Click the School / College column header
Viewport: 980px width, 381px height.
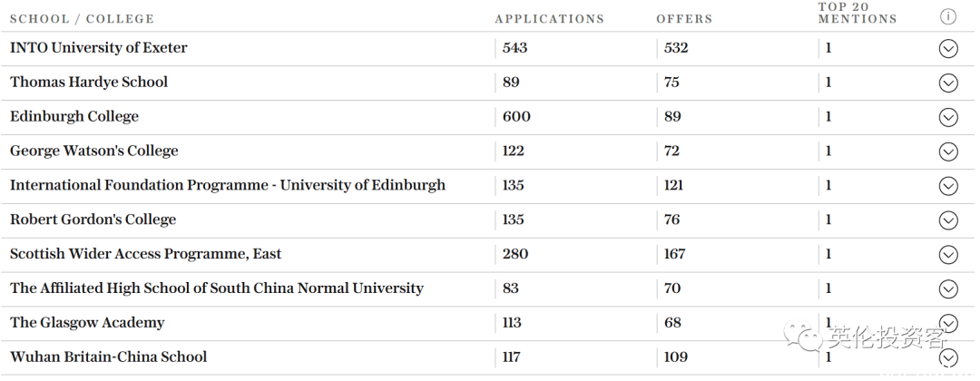[82, 19]
